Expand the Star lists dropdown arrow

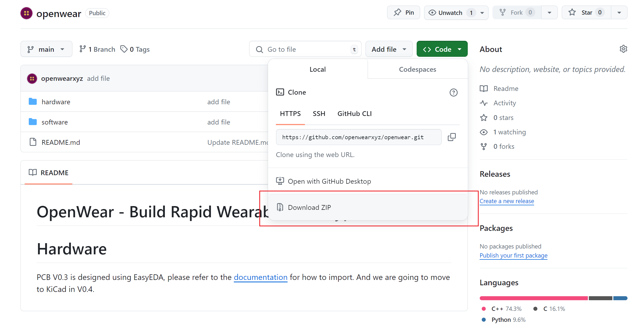coord(619,13)
